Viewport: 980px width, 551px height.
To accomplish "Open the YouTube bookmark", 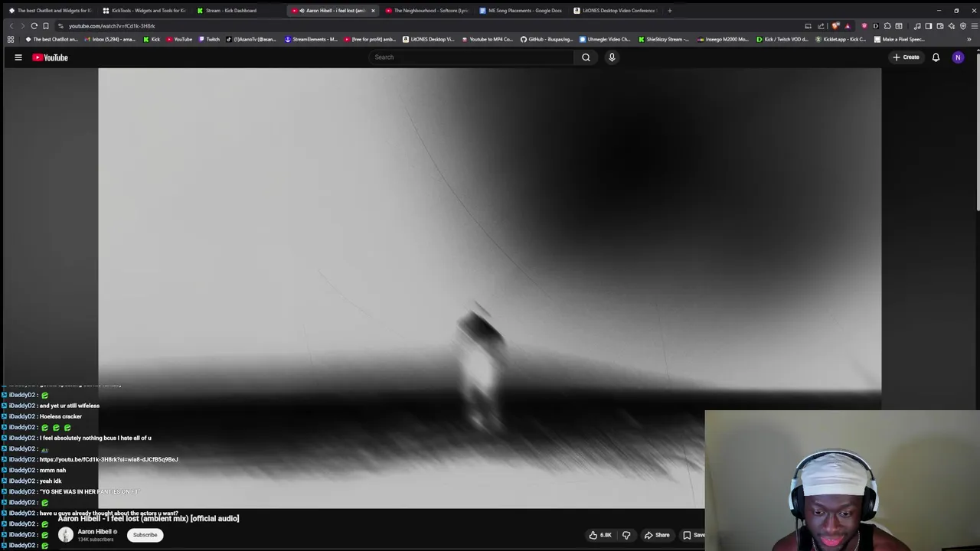I will (179, 39).
